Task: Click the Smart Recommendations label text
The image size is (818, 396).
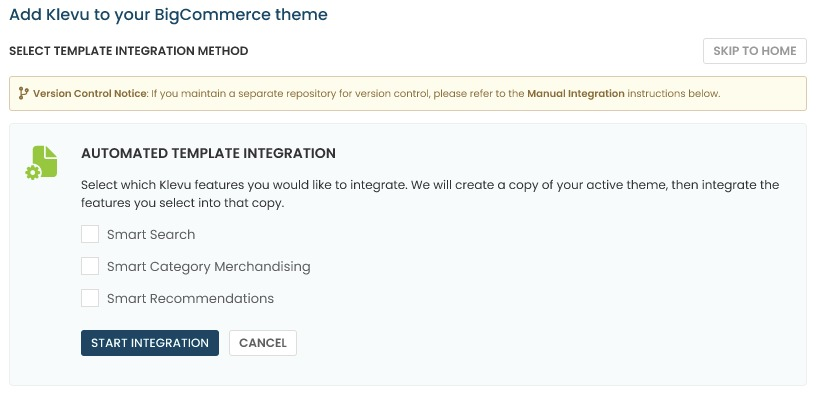Action: [x=190, y=298]
